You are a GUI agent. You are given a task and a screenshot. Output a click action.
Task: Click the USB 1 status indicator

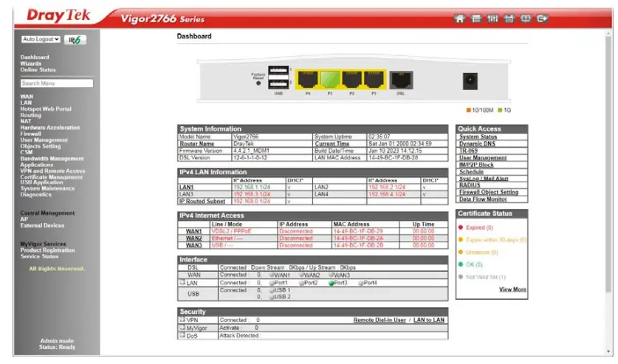coord(272,290)
